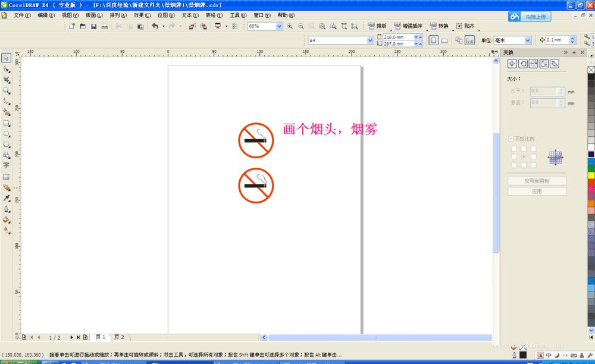Open the 单位 units dropdown set to 毫米
This screenshot has height=364, width=595.
(528, 40)
